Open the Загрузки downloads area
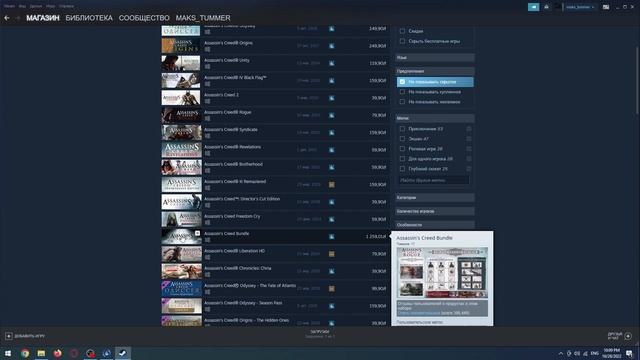 coord(320,334)
